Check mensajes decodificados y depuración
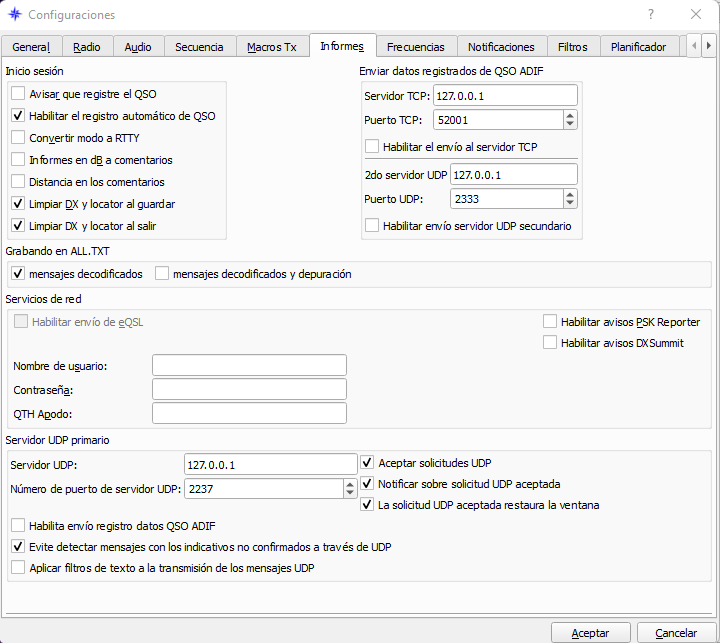This screenshot has height=643, width=720. pos(162,274)
